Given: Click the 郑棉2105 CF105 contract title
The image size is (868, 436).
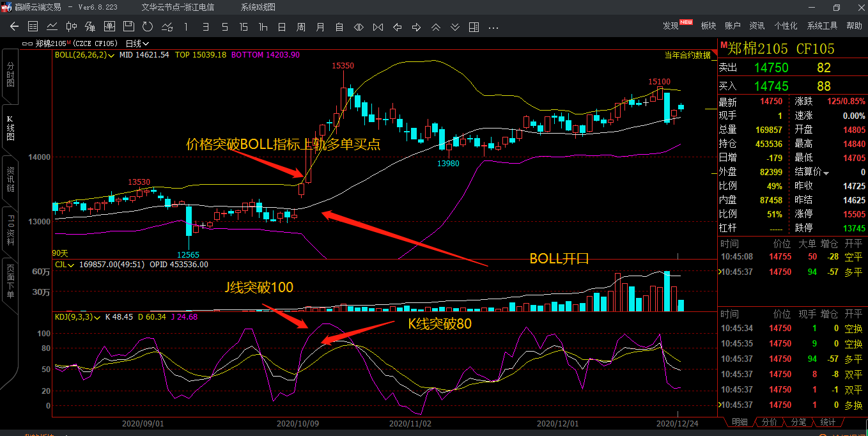Looking at the screenshot, I should [x=782, y=48].
